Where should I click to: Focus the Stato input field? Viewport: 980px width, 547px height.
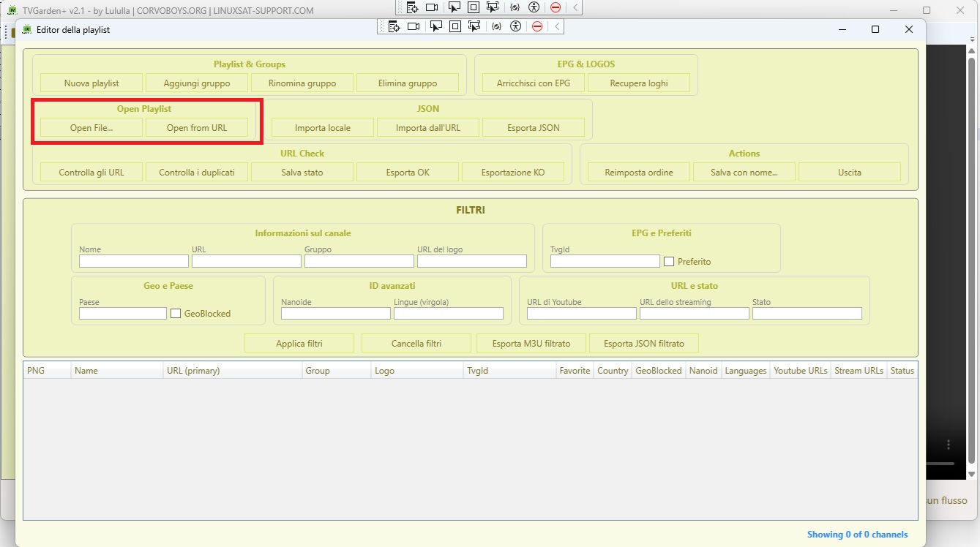(x=807, y=313)
